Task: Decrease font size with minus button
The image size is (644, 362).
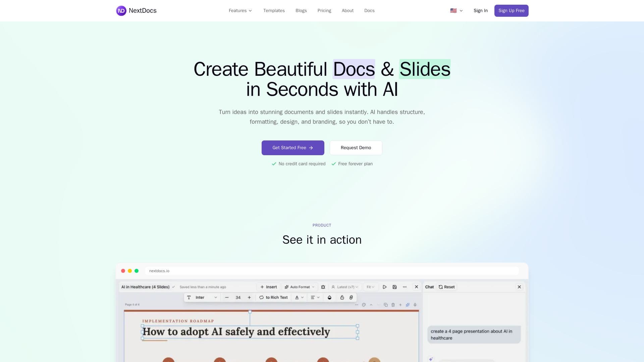Action: point(227,298)
